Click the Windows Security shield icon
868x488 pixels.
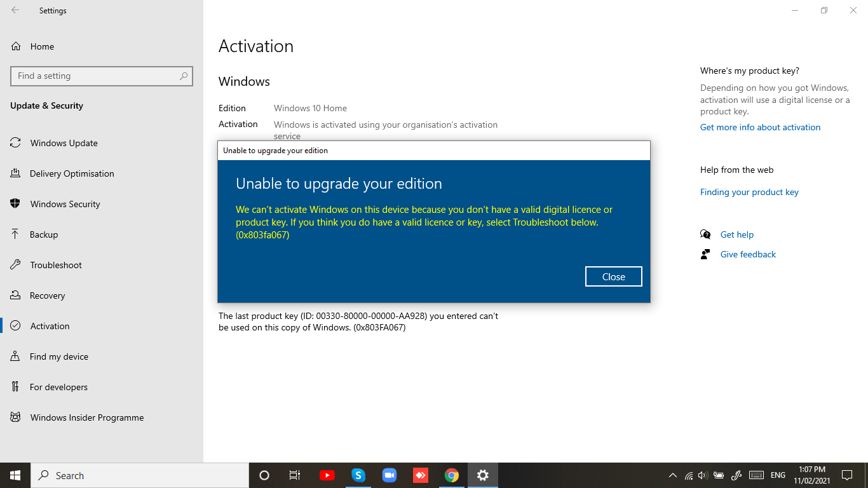point(15,204)
